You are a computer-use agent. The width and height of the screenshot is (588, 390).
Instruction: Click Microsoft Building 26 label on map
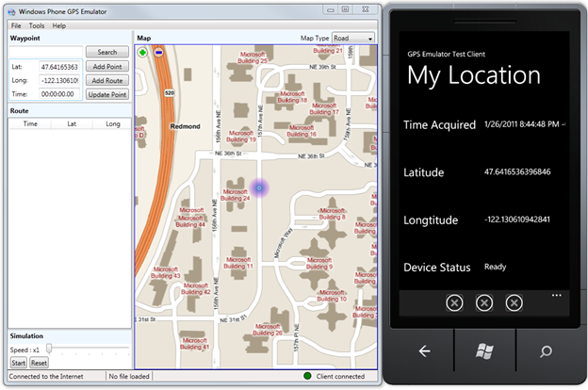coord(268,330)
